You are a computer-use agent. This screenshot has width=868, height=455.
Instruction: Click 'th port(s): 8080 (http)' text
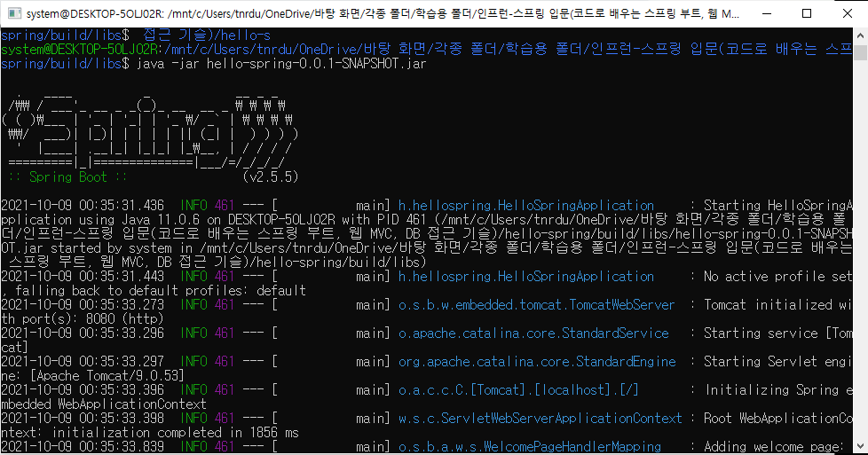pos(83,318)
